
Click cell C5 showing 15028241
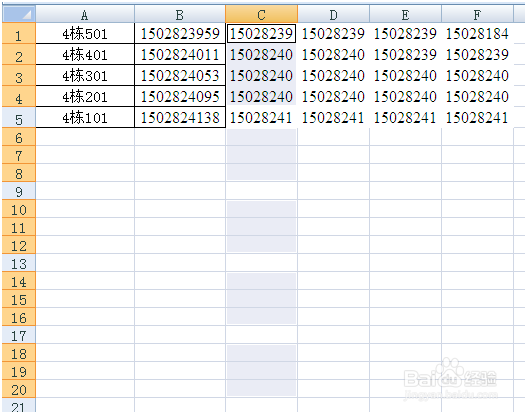click(261, 117)
